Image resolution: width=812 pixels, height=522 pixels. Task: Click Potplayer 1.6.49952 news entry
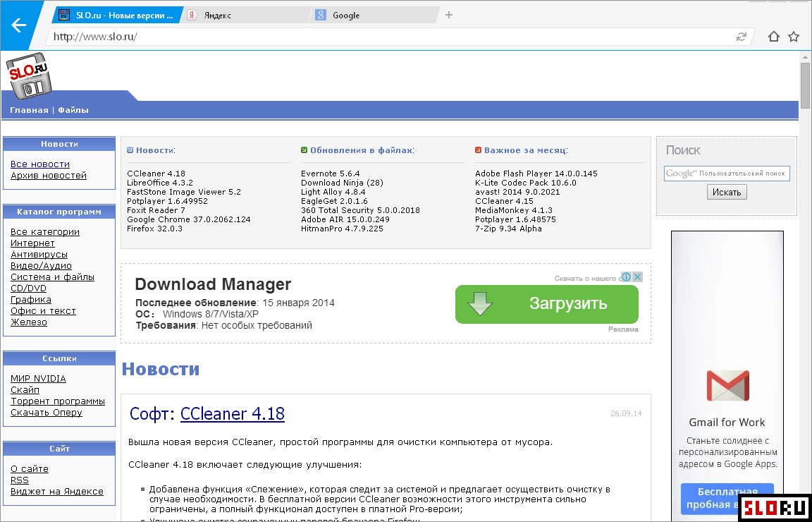click(x=167, y=201)
